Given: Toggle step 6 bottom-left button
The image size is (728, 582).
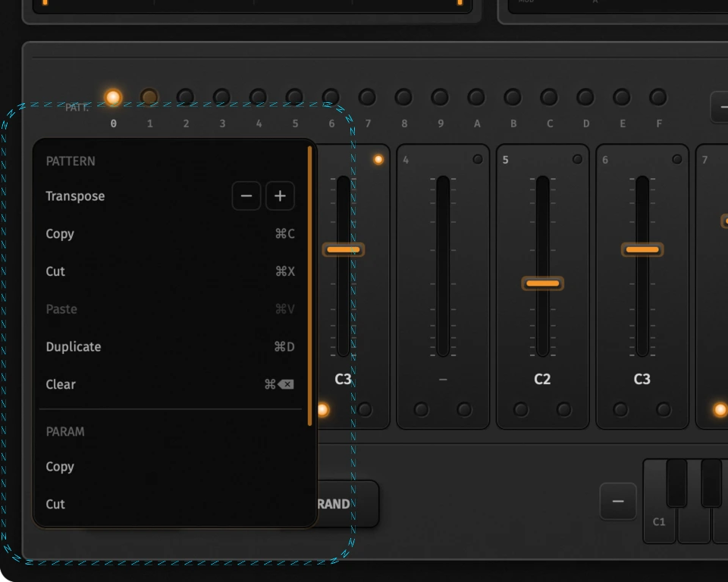Looking at the screenshot, I should click(621, 409).
